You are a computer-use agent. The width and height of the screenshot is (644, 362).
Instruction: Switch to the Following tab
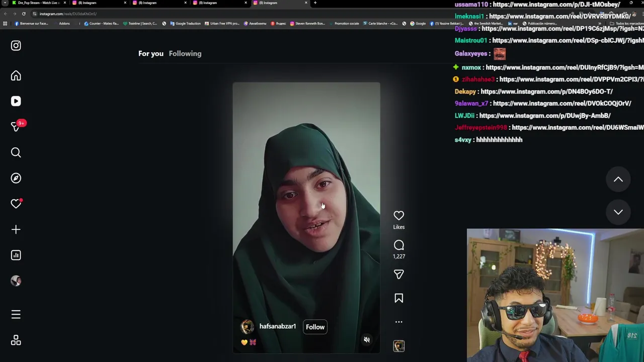185,53
